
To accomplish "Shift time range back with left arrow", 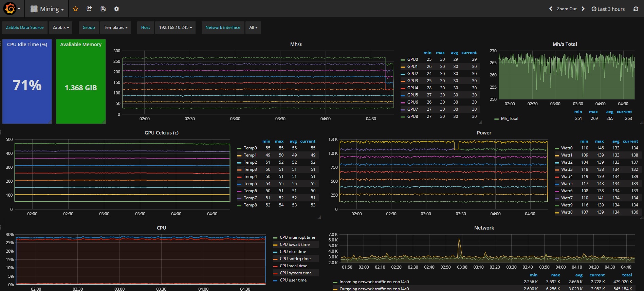I will [x=551, y=9].
